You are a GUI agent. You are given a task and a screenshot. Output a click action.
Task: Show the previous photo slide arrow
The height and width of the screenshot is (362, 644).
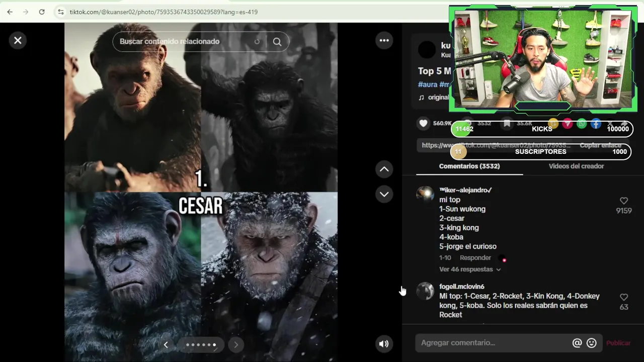[166, 344]
